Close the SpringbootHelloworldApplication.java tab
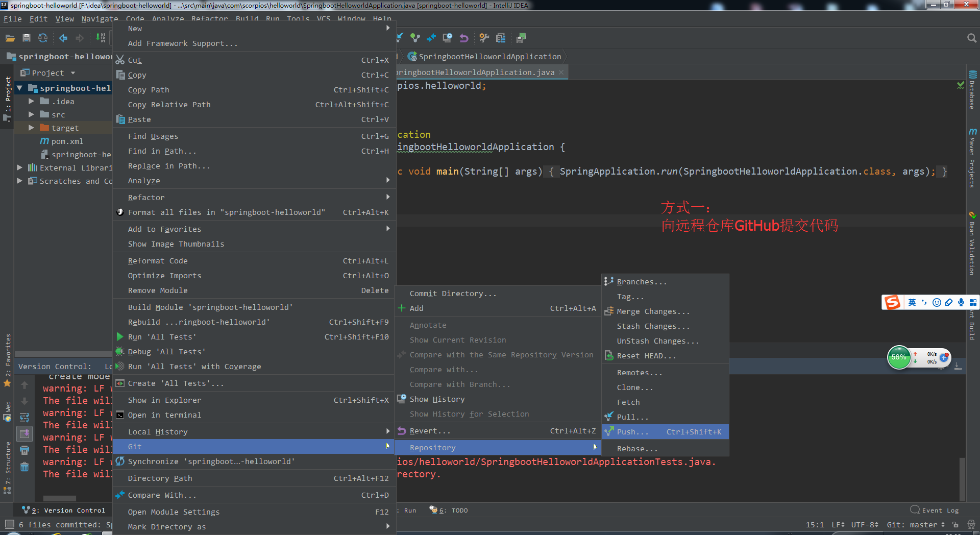 [561, 72]
